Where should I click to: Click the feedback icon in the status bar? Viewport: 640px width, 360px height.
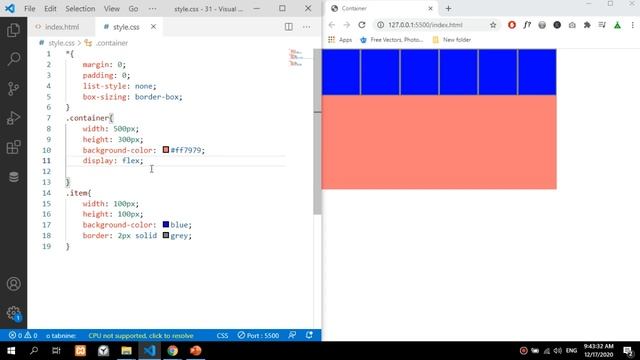[x=292, y=336]
